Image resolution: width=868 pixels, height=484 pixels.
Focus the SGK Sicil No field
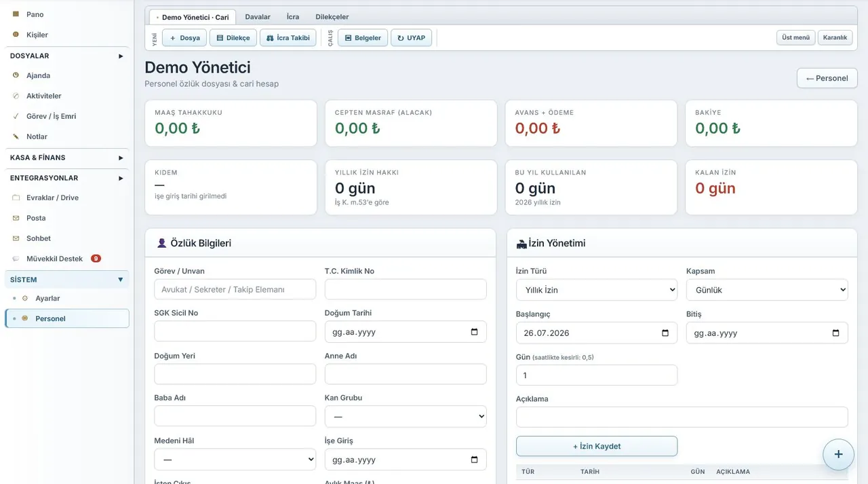point(235,331)
